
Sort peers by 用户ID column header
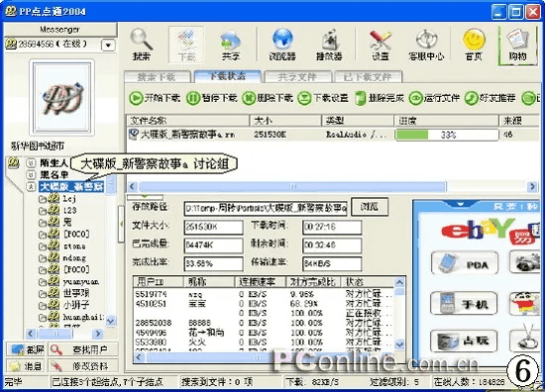159,281
